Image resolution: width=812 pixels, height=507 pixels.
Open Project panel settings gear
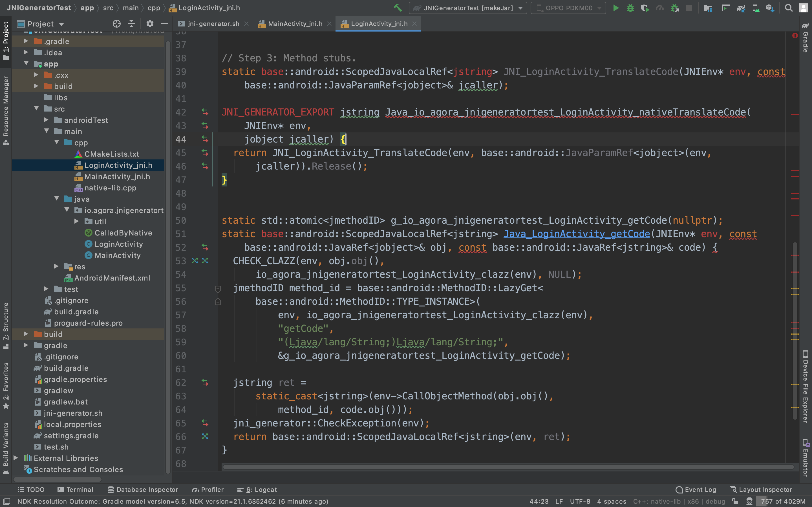[150, 23]
